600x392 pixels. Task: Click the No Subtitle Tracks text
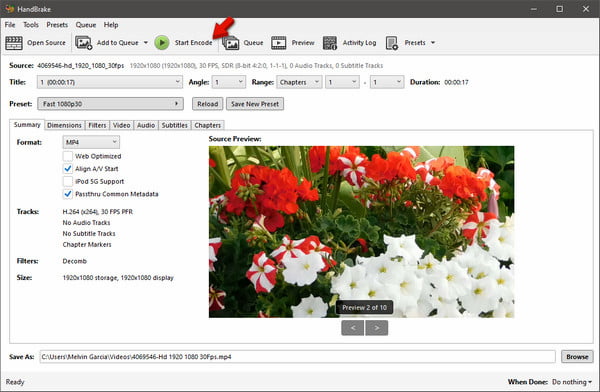click(89, 234)
